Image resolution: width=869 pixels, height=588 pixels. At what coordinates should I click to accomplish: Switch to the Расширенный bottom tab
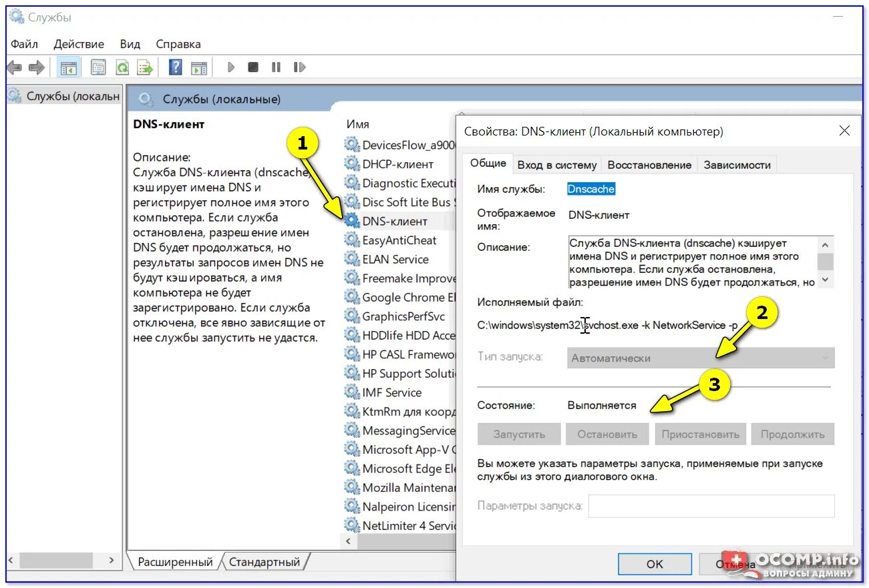(x=175, y=562)
